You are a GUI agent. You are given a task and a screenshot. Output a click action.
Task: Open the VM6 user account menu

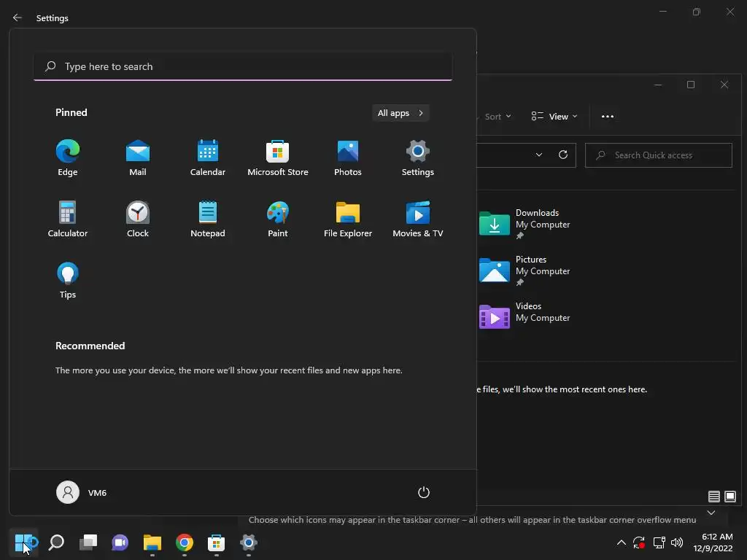[82, 492]
